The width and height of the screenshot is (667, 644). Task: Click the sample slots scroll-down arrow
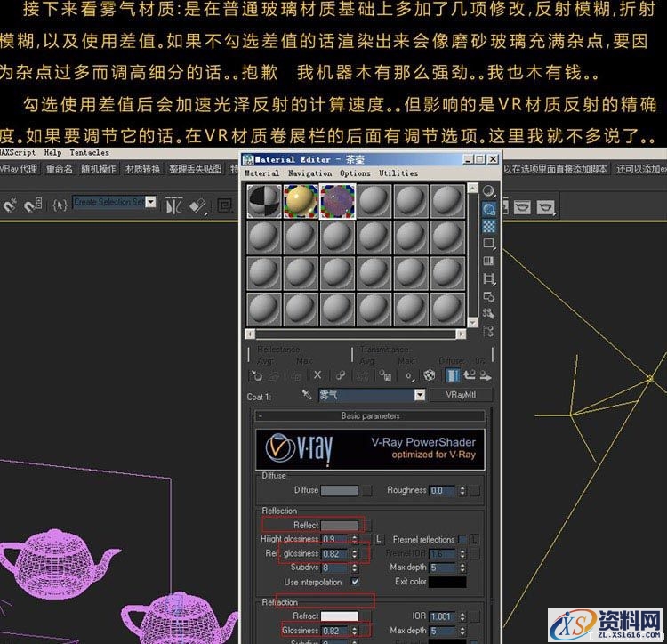[x=472, y=323]
